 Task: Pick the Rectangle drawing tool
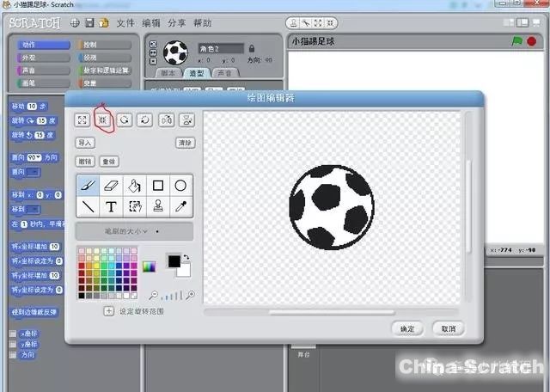158,185
